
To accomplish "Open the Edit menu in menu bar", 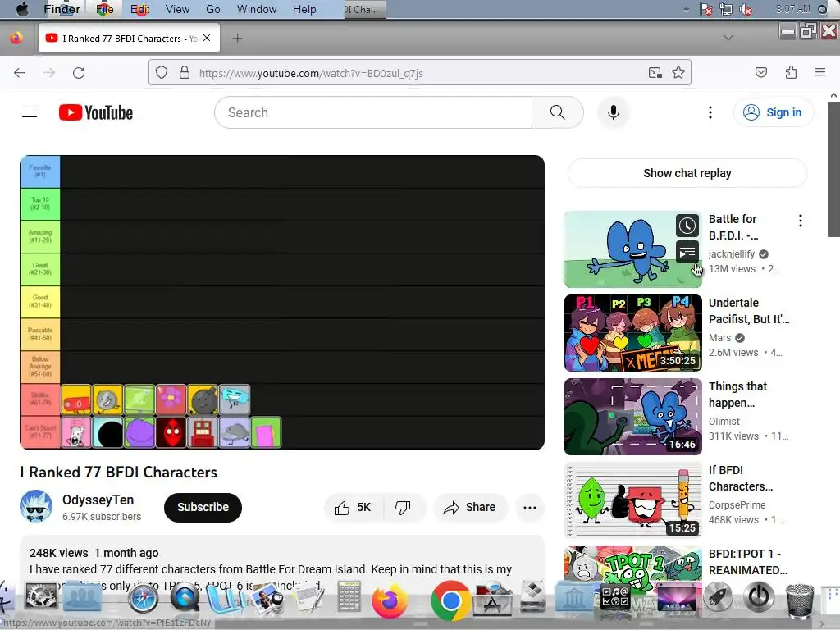I will point(139,9).
